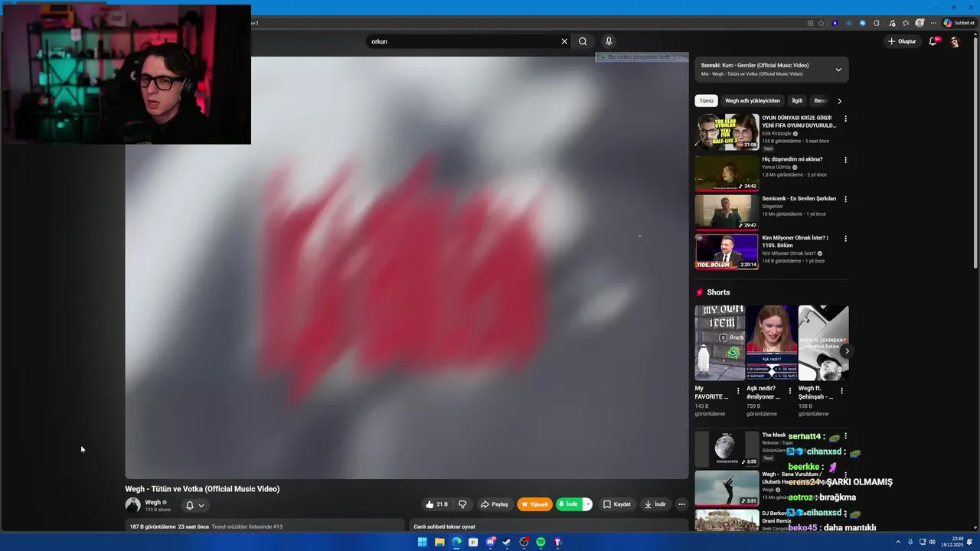Add page to favorites with star icon
The image size is (980, 551).
(x=822, y=23)
